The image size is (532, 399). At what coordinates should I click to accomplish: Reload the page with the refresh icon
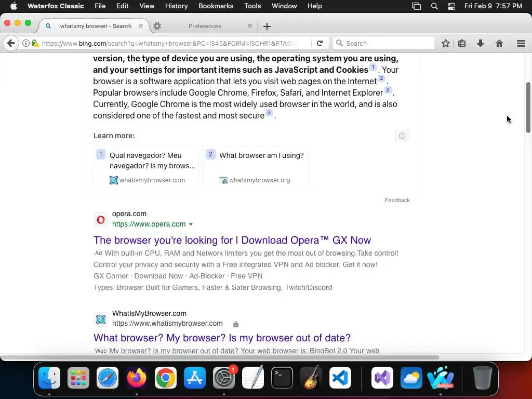(320, 43)
